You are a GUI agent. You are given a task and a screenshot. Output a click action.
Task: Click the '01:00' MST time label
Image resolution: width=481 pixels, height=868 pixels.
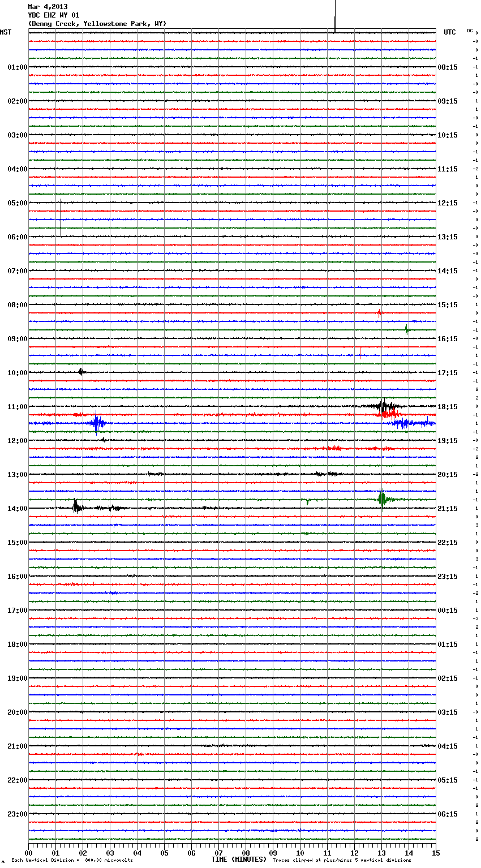pos(18,67)
